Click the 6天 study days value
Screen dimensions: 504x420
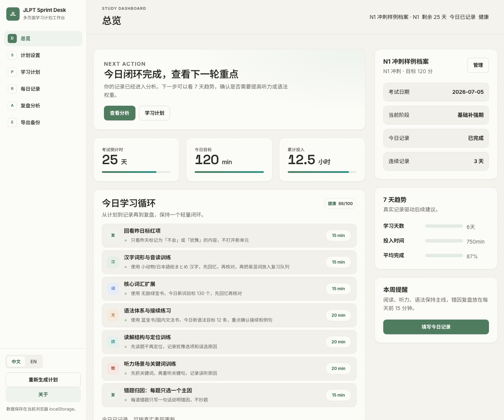471,227
